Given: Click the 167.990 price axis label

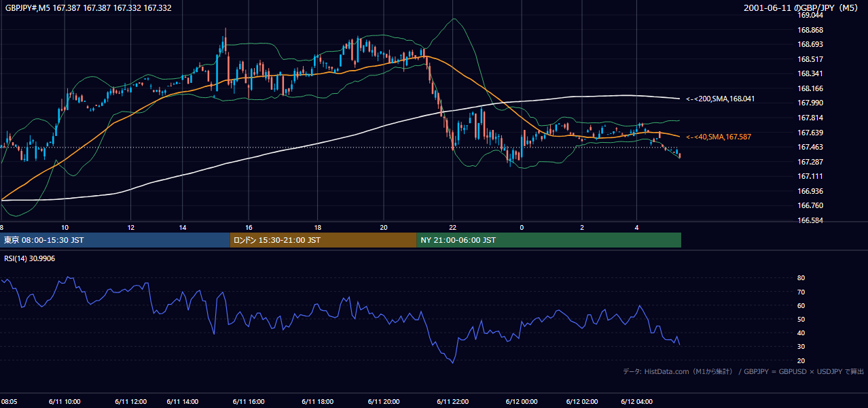Looking at the screenshot, I should click(x=810, y=103).
